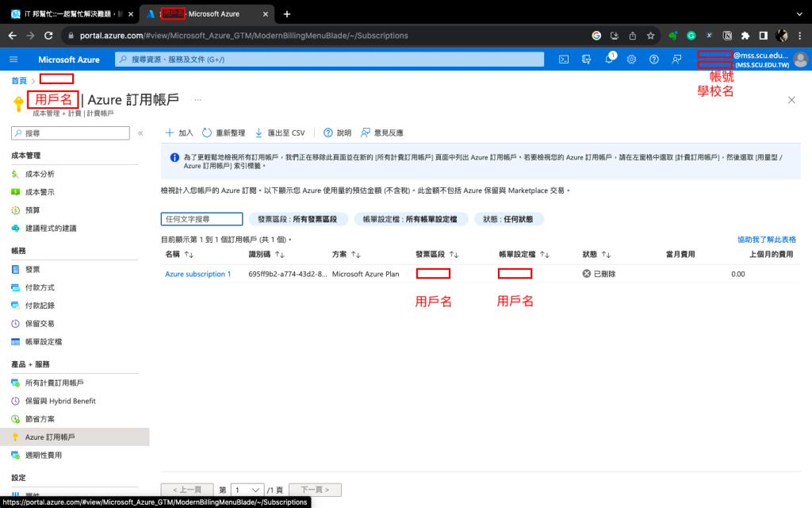
Task: Sort by 狀態 column header
Action: point(596,255)
